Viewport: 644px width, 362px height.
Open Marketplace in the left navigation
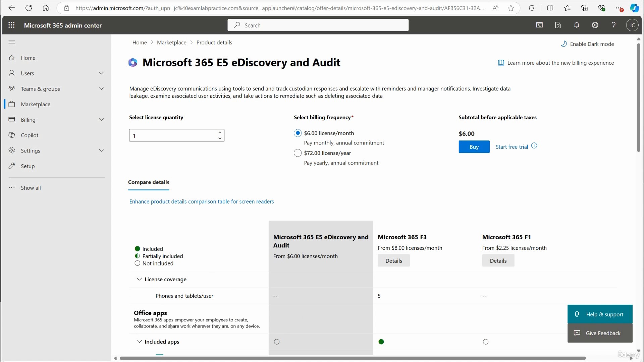click(x=36, y=104)
